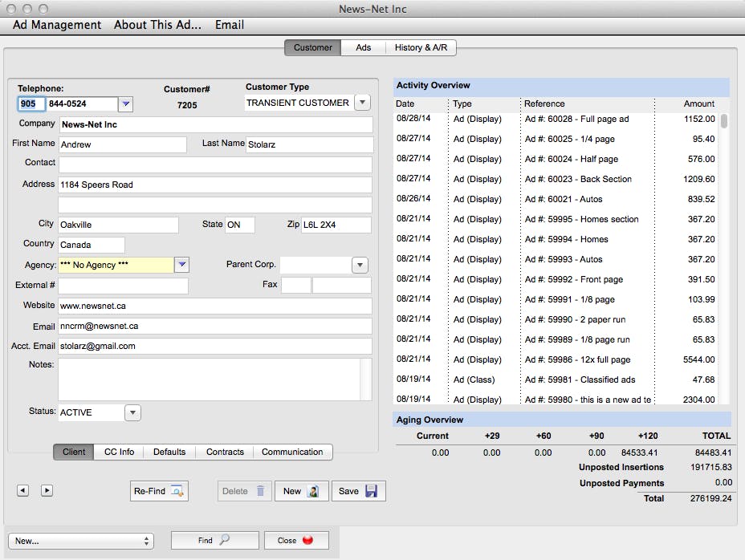Screen dimensions: 745x560
Task: Switch to the Ads tab
Action: coord(363,47)
